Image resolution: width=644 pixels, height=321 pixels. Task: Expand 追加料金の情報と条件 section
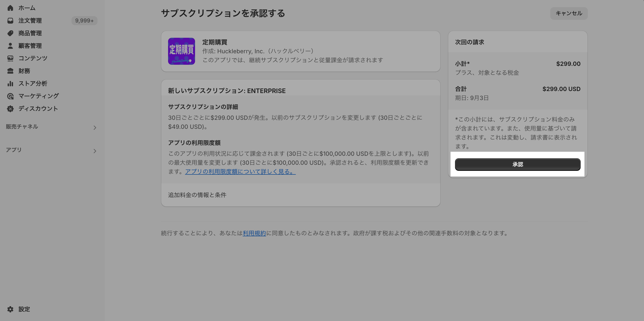point(197,195)
